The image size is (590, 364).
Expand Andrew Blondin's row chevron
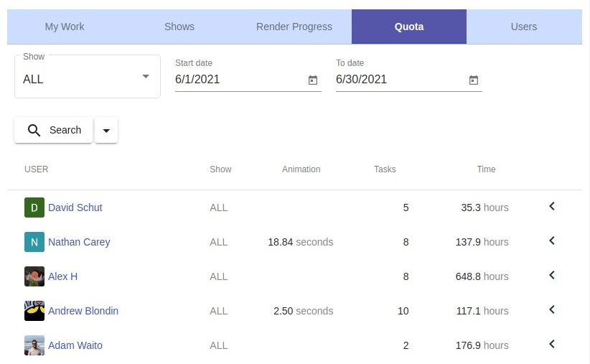(552, 310)
